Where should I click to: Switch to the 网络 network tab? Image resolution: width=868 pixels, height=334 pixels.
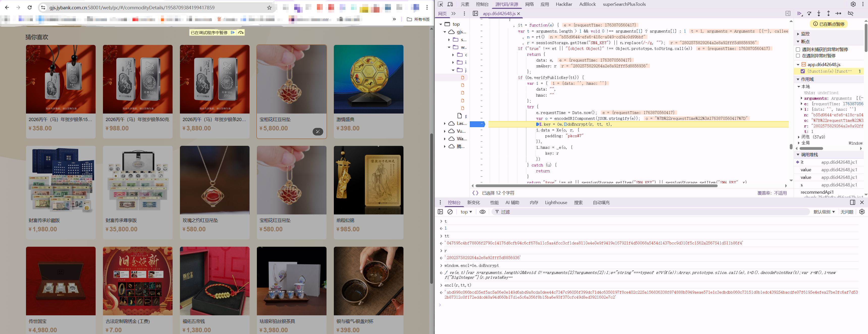point(529,4)
